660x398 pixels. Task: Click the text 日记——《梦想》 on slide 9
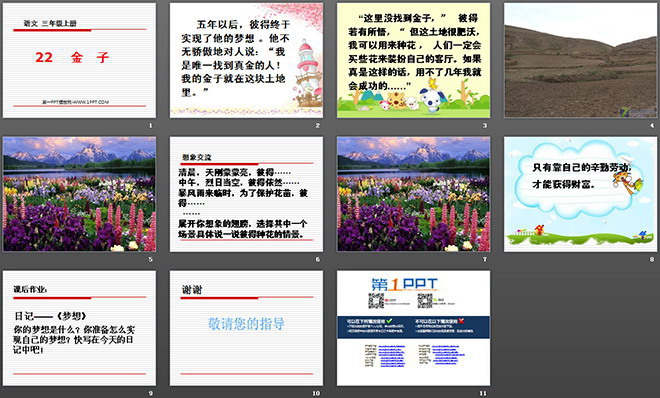50,316
